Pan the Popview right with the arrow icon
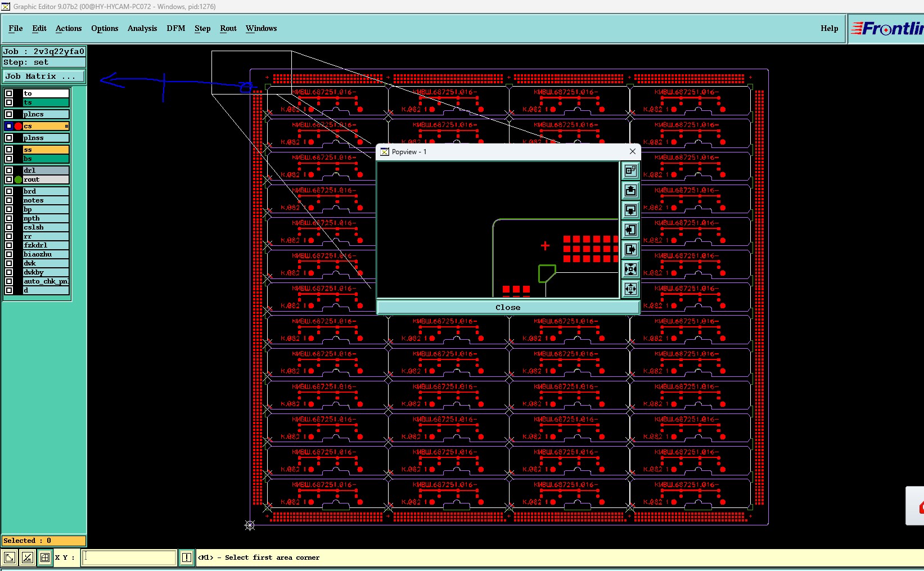Viewport: 924px width, 571px height. point(630,249)
